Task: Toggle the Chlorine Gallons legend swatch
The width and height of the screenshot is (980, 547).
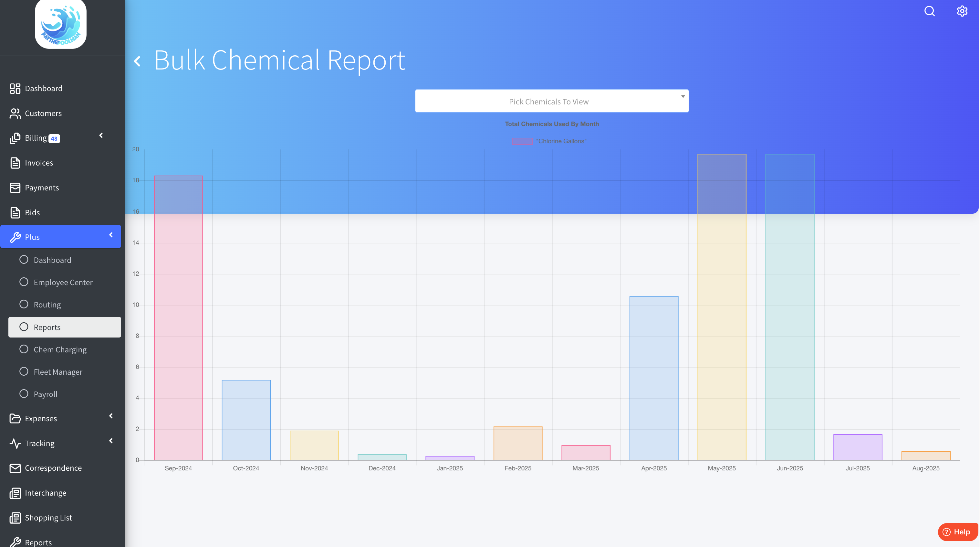Action: [x=522, y=141]
